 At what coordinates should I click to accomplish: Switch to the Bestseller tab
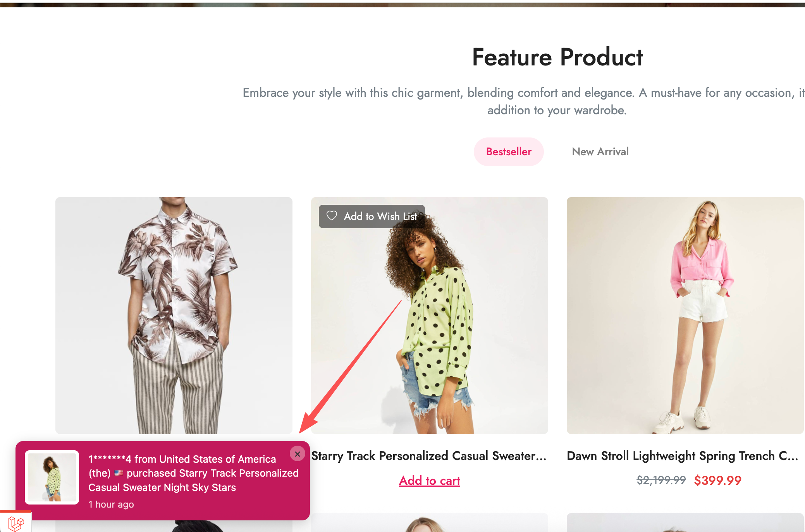point(508,152)
